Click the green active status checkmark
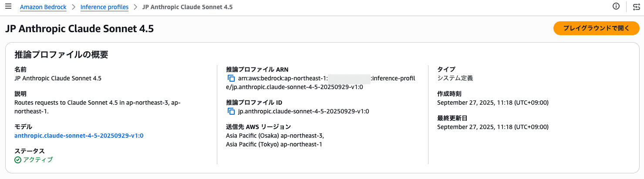The height and width of the screenshot is (179, 644). coord(18,160)
